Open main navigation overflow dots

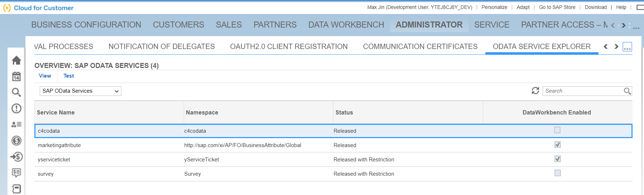636,28
